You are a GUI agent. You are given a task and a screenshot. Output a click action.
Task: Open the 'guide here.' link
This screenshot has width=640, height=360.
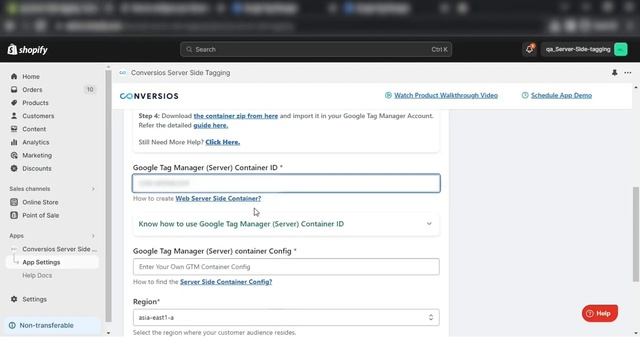(211, 125)
